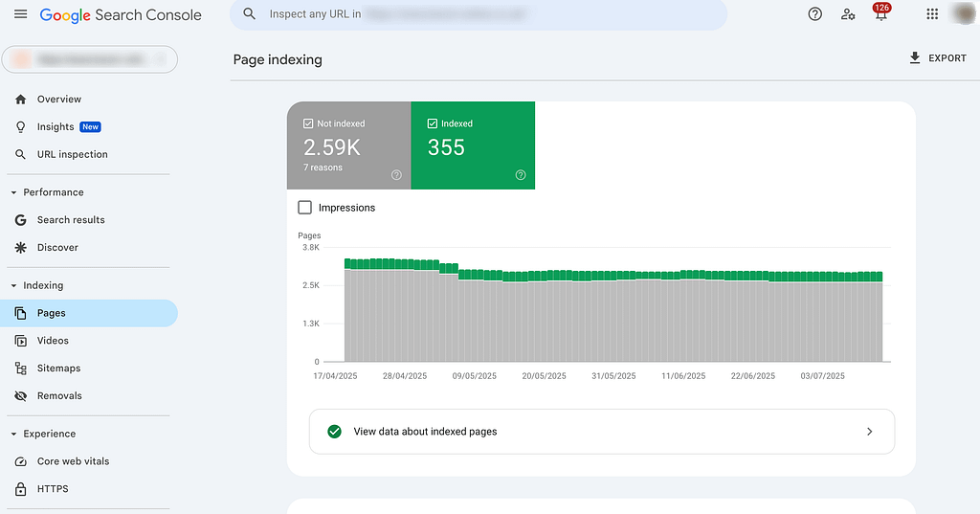Open notifications bell with 126 badge

tap(880, 14)
